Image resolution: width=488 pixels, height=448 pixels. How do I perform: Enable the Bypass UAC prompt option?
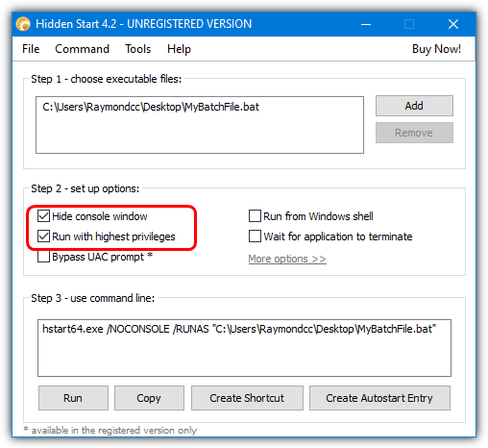pyautogui.click(x=43, y=257)
